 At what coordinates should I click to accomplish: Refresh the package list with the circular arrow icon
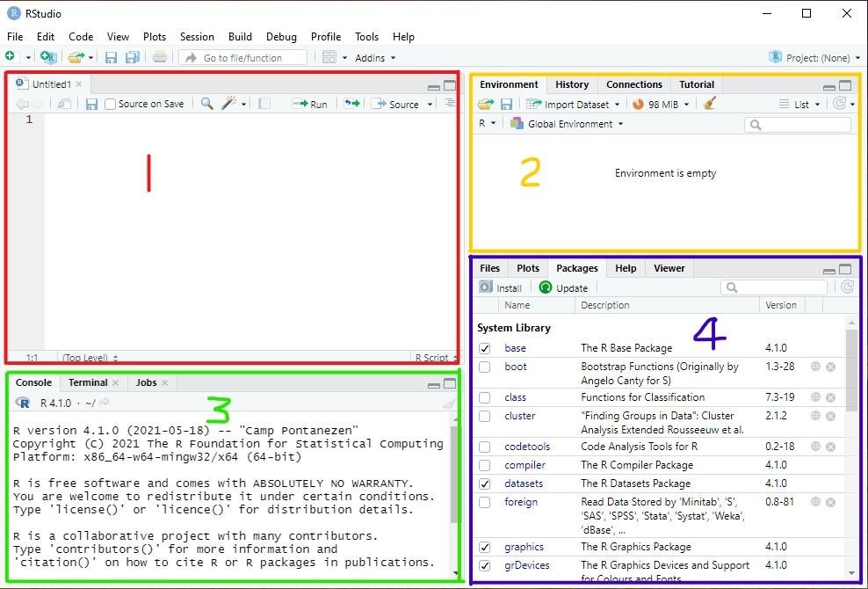click(x=845, y=287)
